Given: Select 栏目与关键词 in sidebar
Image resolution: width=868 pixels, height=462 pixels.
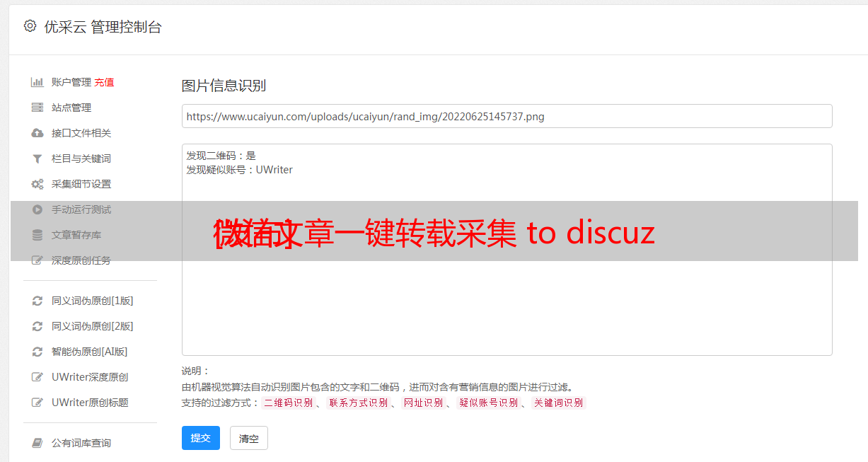Looking at the screenshot, I should pos(81,158).
